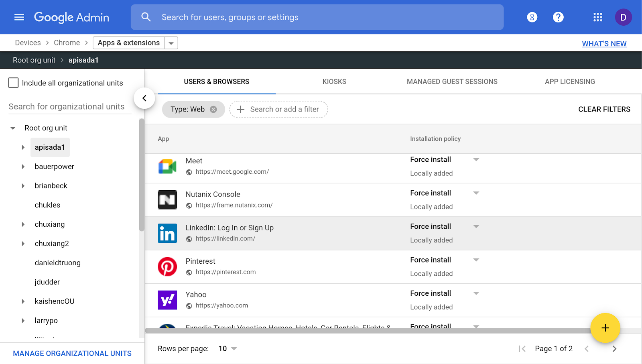Click the LinkedIn app icon
The width and height of the screenshot is (642, 364).
(x=167, y=233)
